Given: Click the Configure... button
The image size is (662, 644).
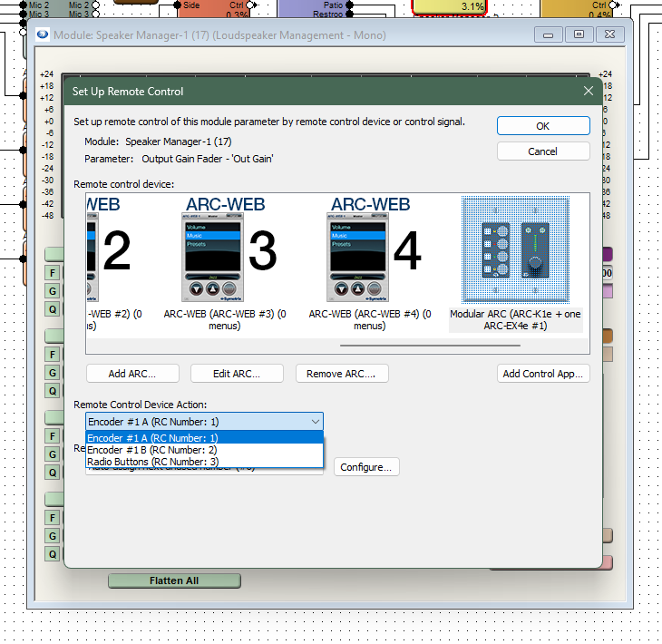Looking at the screenshot, I should point(366,467).
